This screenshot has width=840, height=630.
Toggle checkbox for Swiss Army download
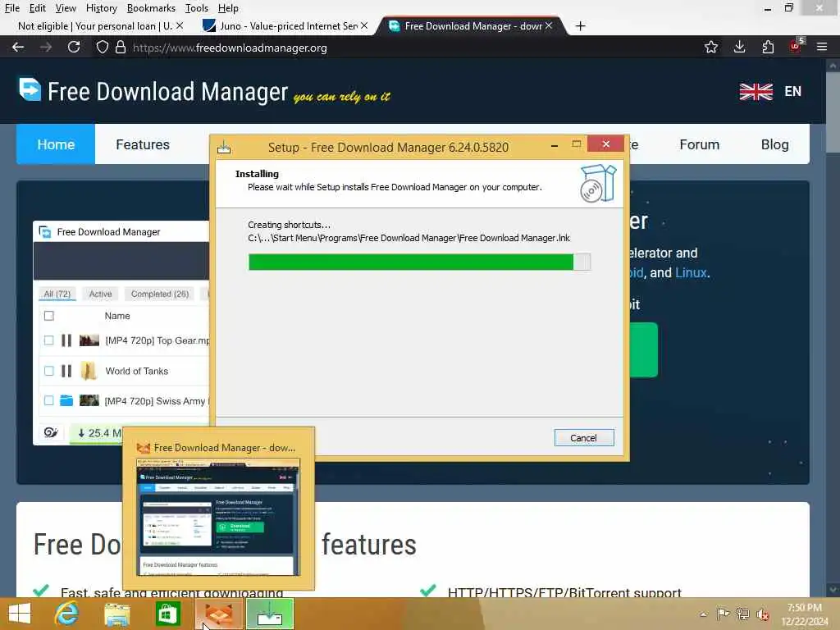pyautogui.click(x=48, y=400)
